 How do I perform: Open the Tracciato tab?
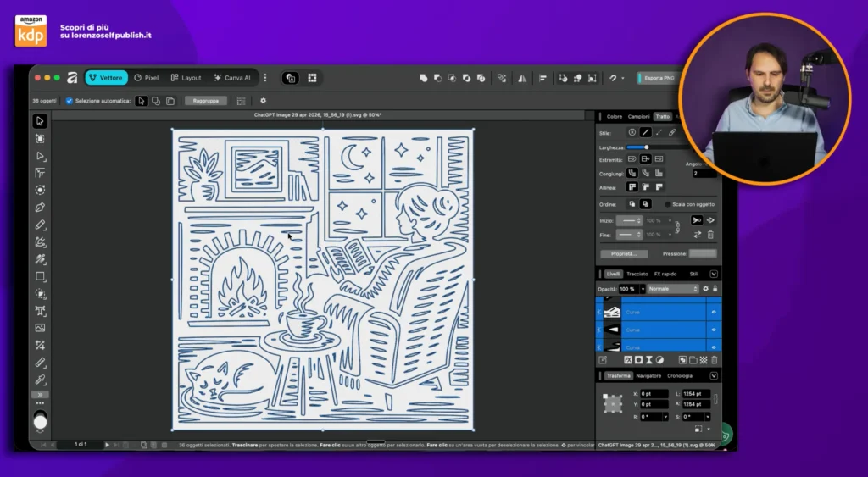tap(637, 274)
